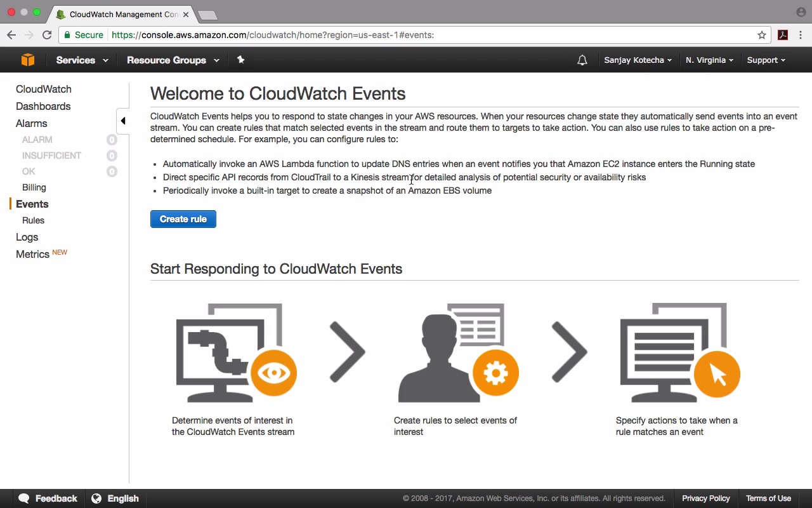Open the N. Virginia region dropdown
The width and height of the screenshot is (812, 508).
[709, 60]
